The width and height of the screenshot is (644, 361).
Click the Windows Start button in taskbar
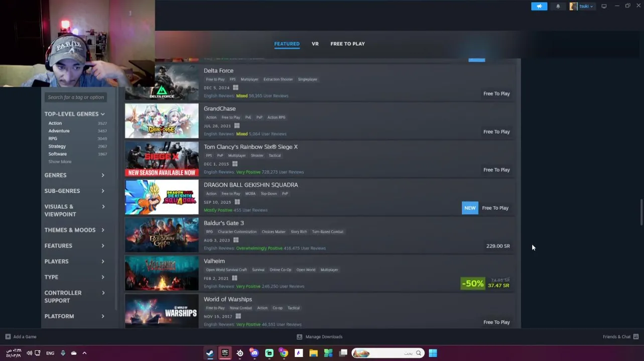[x=433, y=353]
